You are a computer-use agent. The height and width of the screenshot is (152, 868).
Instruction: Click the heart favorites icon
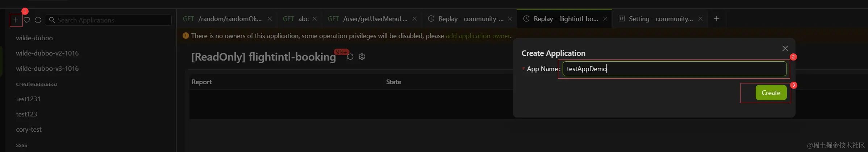27,20
